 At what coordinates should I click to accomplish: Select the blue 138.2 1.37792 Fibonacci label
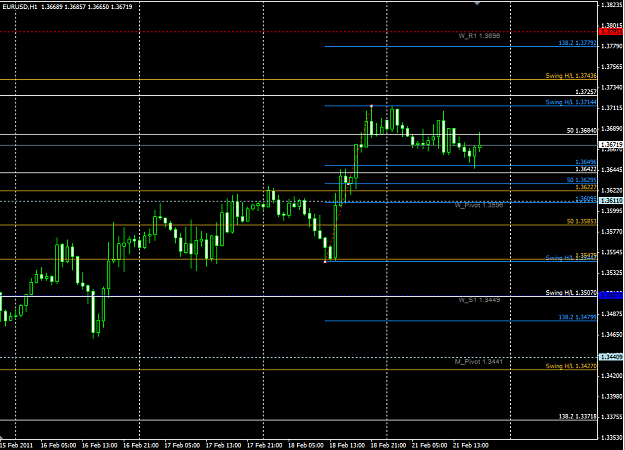[x=577, y=43]
